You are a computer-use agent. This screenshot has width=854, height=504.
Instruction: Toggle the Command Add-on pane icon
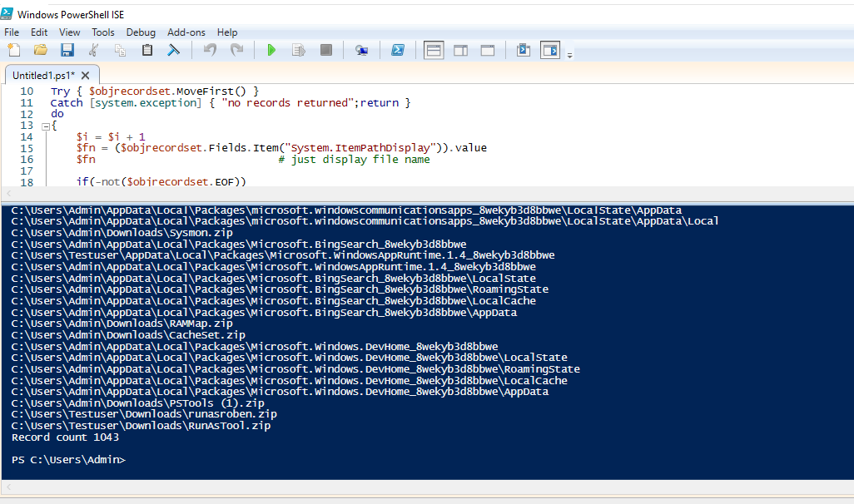pyautogui.click(x=550, y=51)
